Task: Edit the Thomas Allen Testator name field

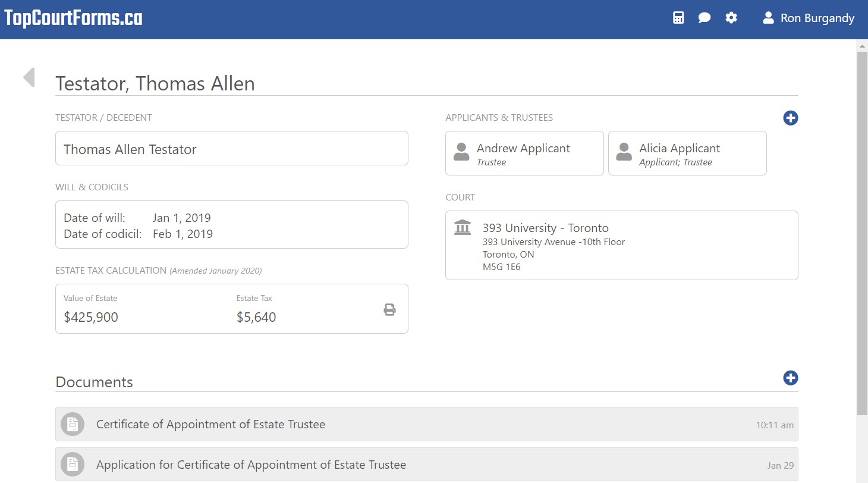Action: pyautogui.click(x=231, y=149)
